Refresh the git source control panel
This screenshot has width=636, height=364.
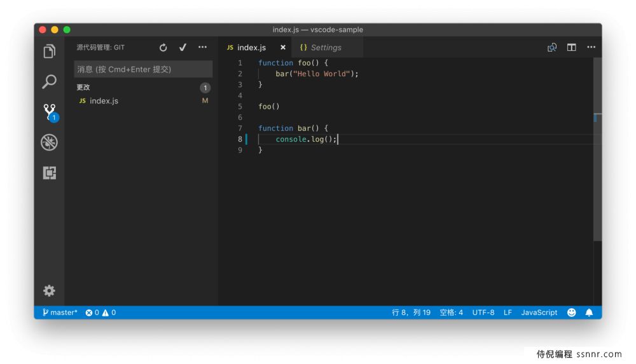163,48
